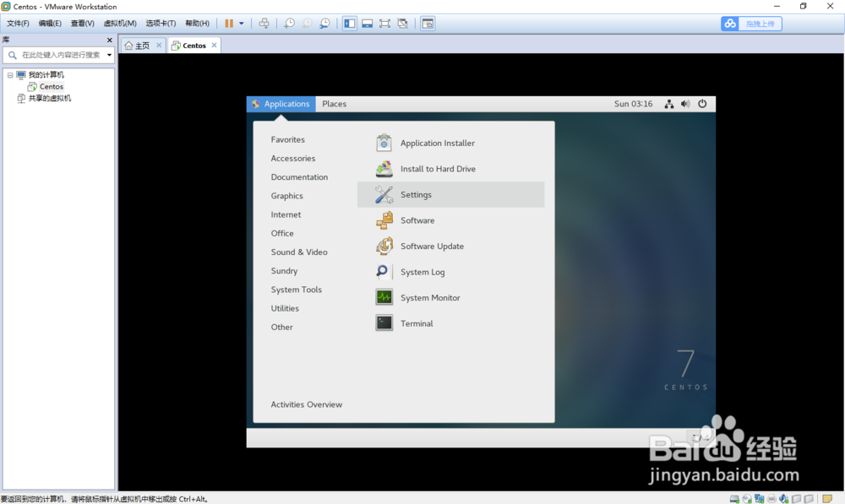Image resolution: width=845 pixels, height=504 pixels.
Task: Click the Applications menu in the CentOS panel
Action: click(281, 104)
